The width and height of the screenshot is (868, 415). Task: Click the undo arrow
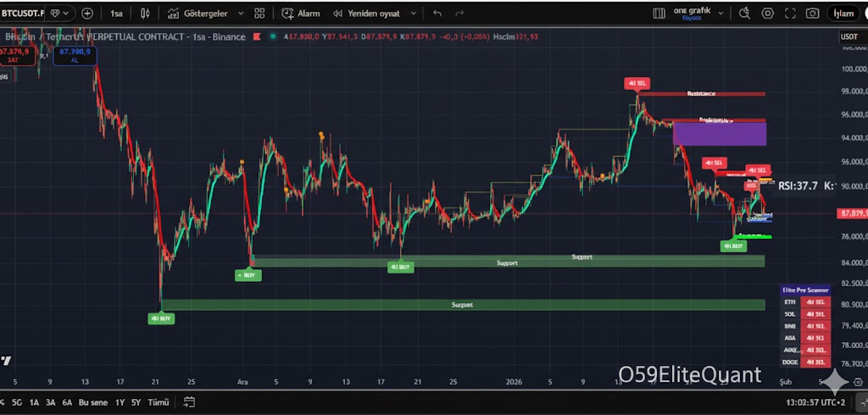pos(437,14)
